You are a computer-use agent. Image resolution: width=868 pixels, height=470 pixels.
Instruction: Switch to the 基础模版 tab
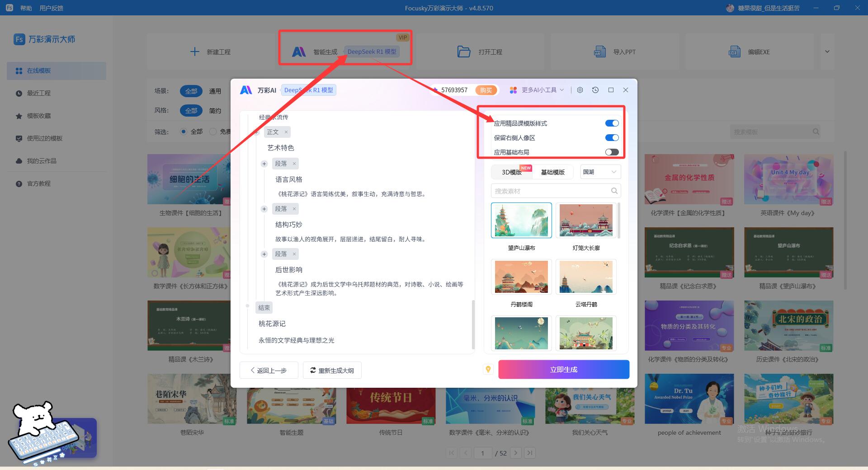click(552, 172)
